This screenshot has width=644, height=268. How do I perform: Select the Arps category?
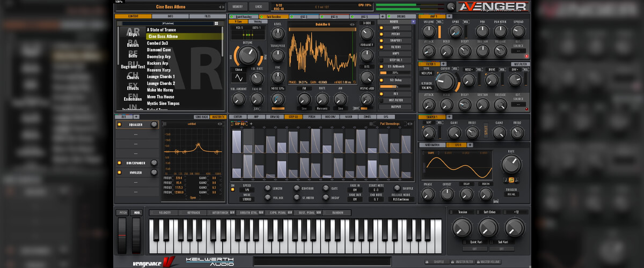click(133, 34)
